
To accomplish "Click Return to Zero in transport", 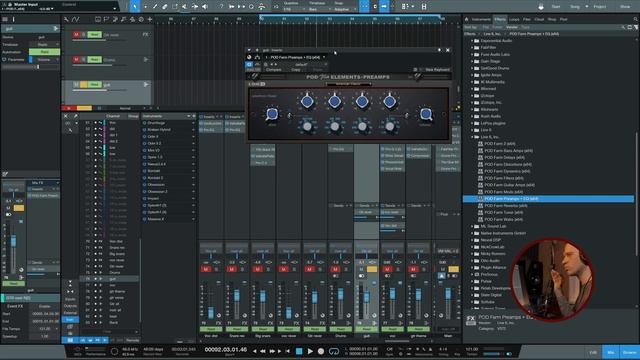I will (x=288, y=351).
